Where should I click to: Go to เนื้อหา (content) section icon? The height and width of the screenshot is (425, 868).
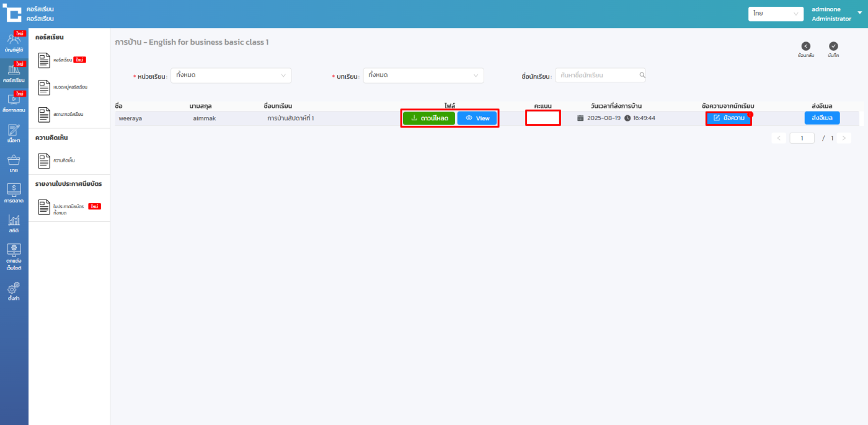14,133
